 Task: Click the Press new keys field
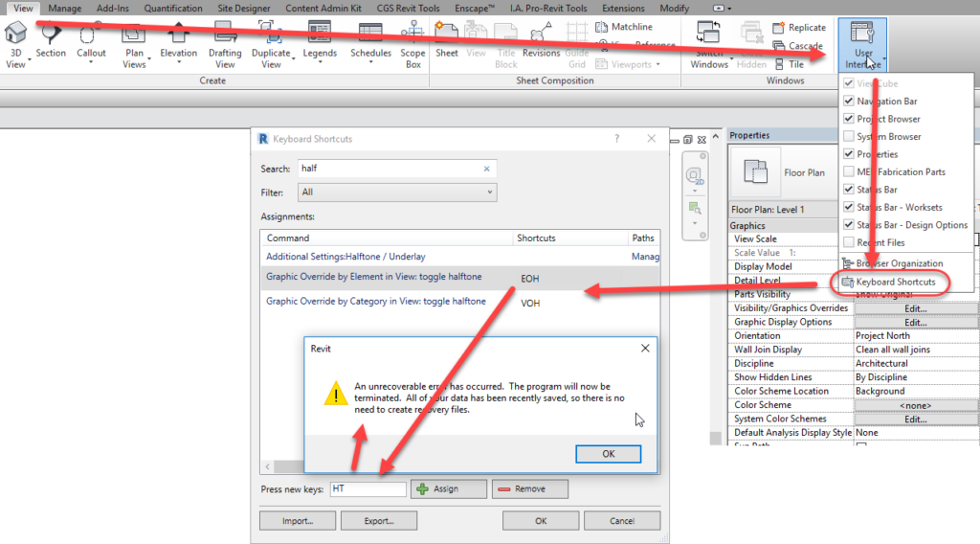pos(367,489)
